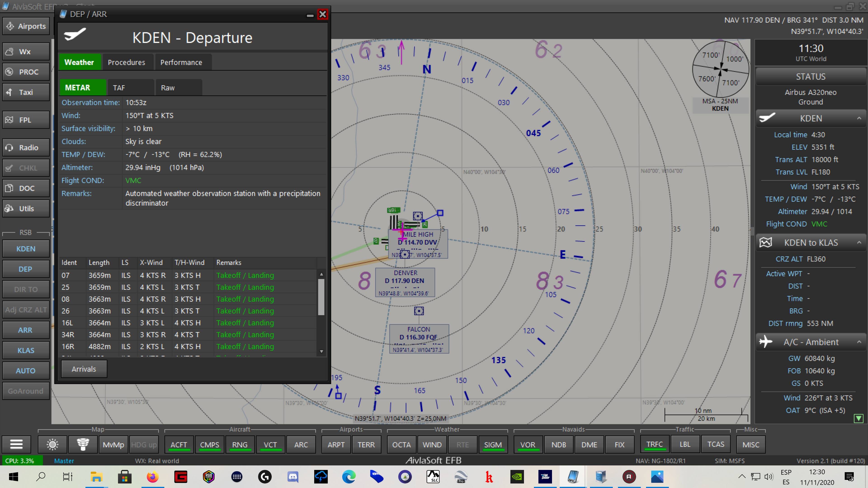Image resolution: width=868 pixels, height=488 pixels.
Task: Click the AUTO RSB button
Action: pyautogui.click(x=26, y=371)
